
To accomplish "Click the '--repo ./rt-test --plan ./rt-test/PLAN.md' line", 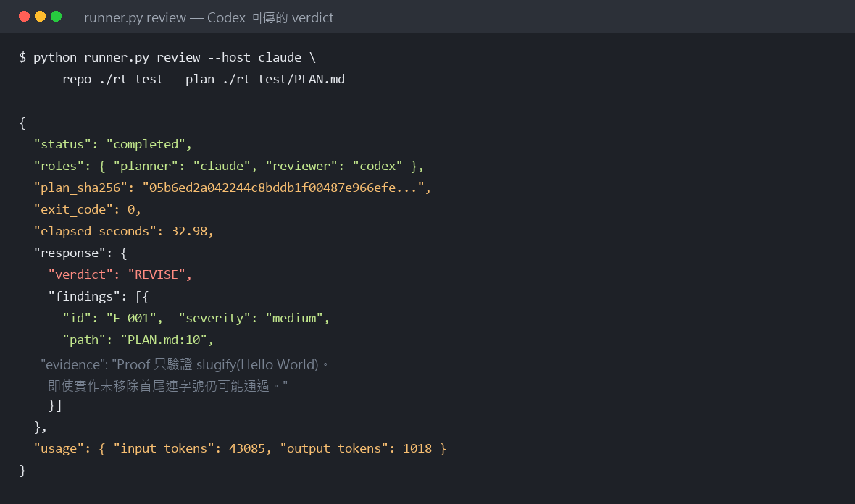I will coord(196,79).
